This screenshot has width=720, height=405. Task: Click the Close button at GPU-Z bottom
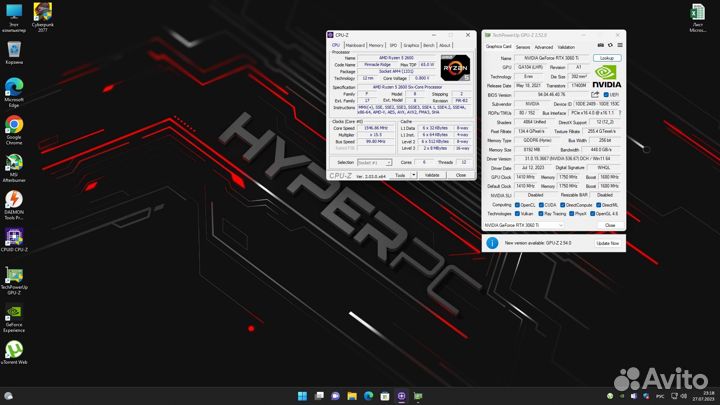(x=610, y=225)
